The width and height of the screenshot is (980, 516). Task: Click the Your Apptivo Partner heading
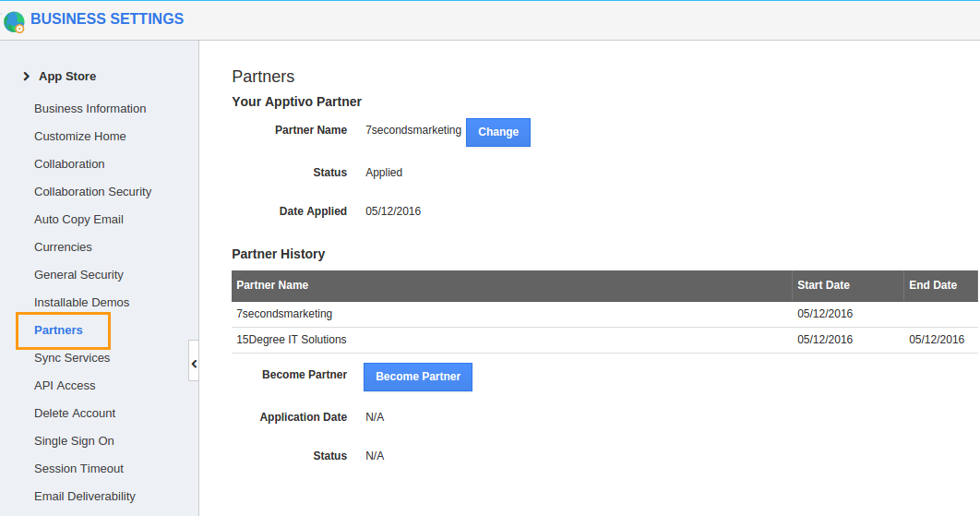[x=297, y=102]
